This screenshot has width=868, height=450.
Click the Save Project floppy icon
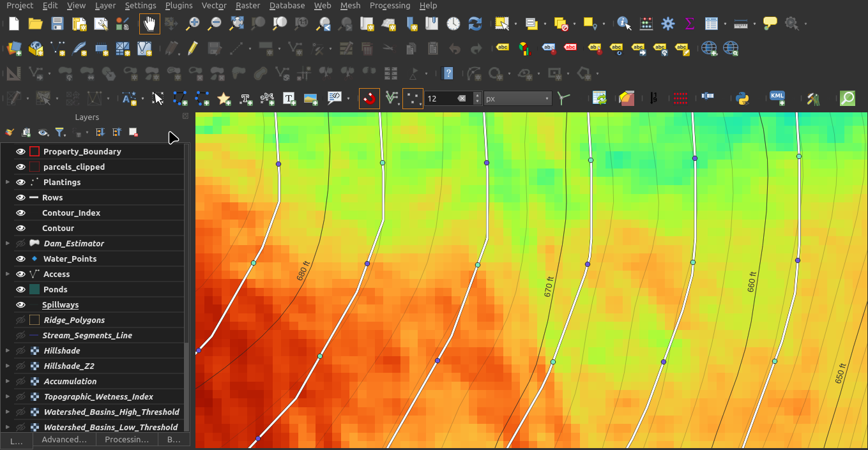pos(57,24)
